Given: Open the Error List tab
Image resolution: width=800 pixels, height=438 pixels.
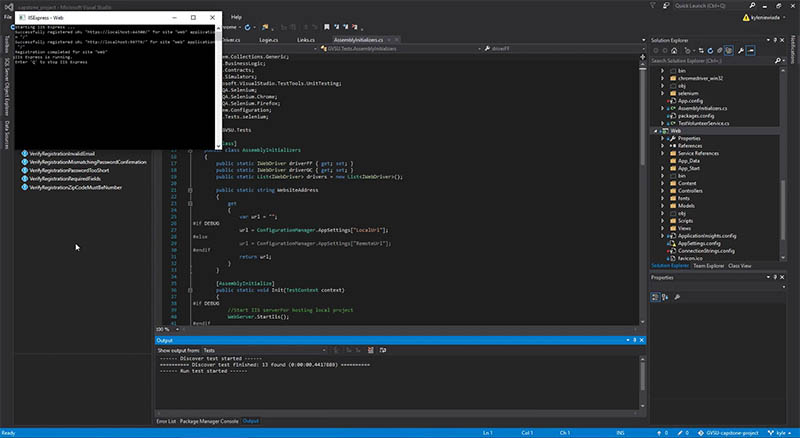Looking at the screenshot, I should (166, 422).
